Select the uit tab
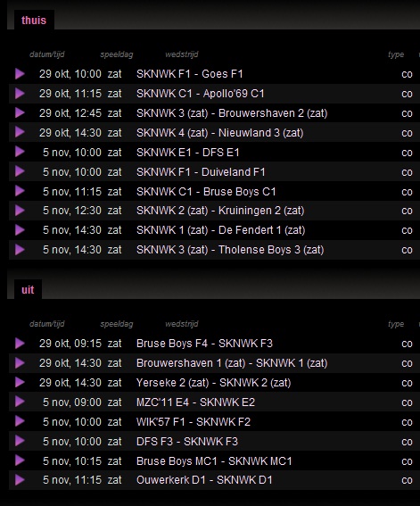Viewport: 420px width, 506px height. click(x=28, y=289)
